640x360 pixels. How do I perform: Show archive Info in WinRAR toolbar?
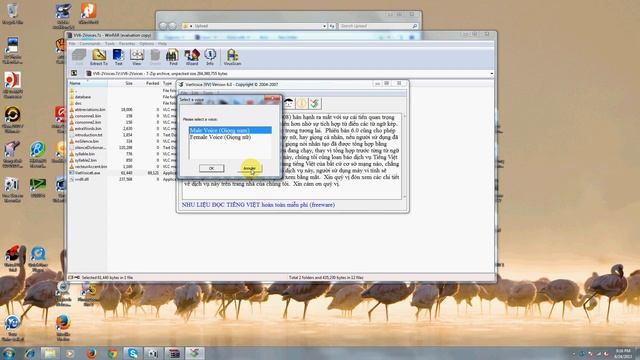pyautogui.click(x=210, y=57)
